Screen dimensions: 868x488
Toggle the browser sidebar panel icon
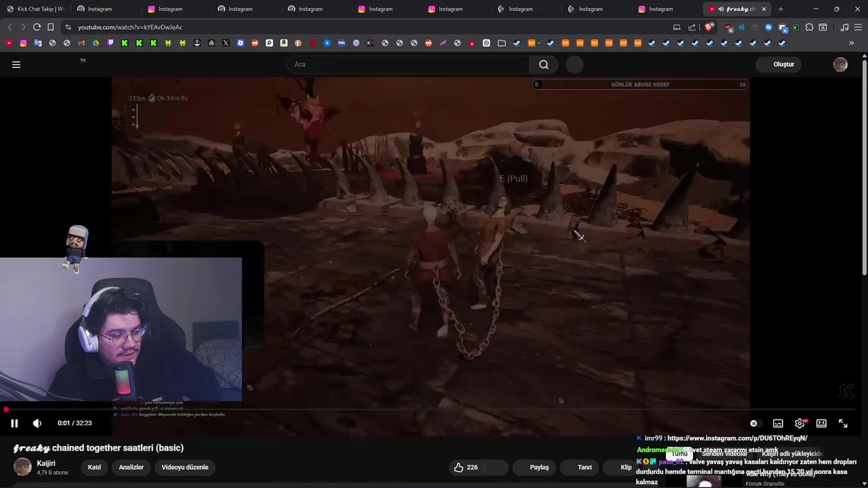coord(823,27)
